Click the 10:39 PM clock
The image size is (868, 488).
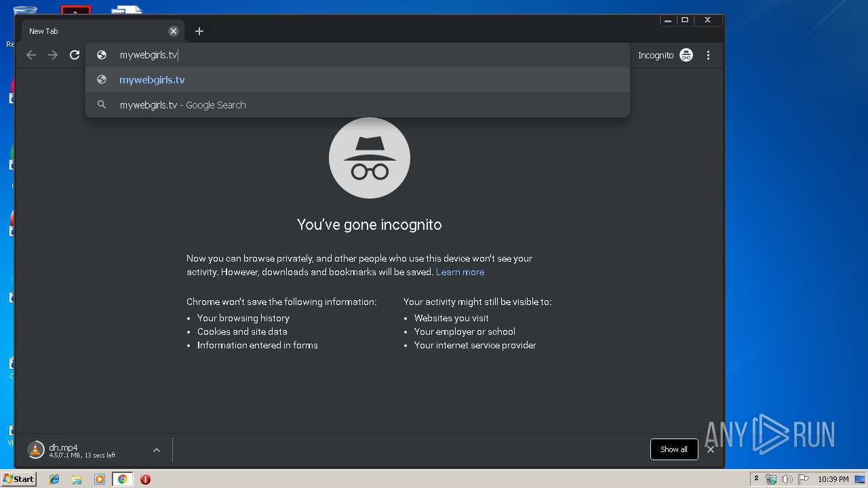click(x=833, y=479)
